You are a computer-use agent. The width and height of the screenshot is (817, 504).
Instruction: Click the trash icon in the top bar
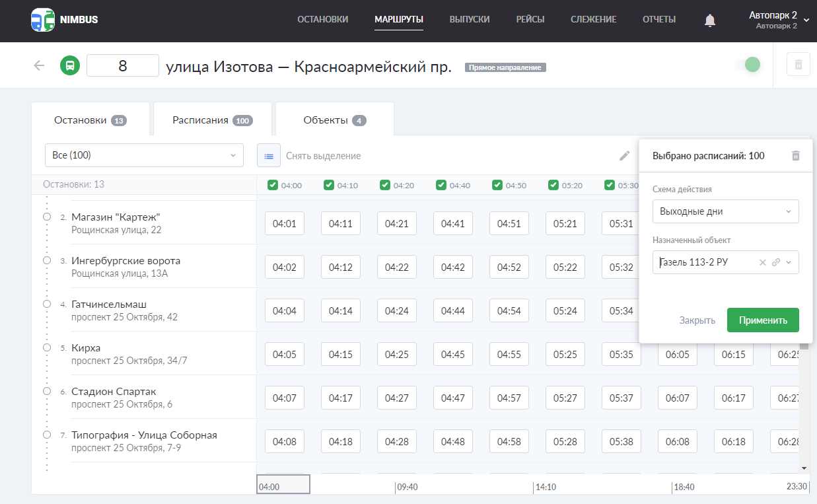click(797, 64)
